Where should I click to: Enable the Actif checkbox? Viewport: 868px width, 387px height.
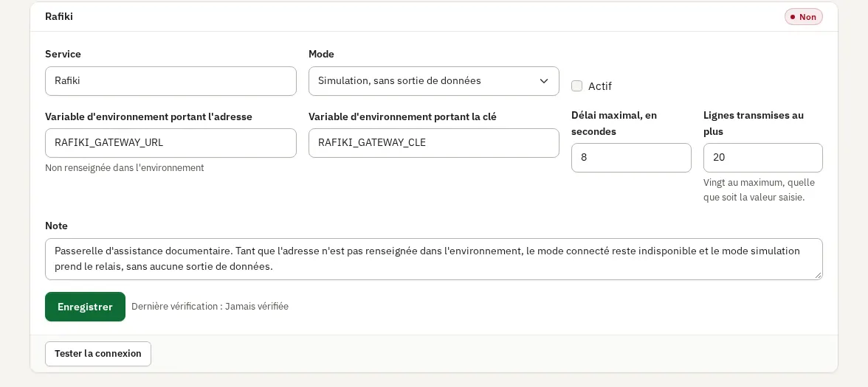[x=577, y=86]
